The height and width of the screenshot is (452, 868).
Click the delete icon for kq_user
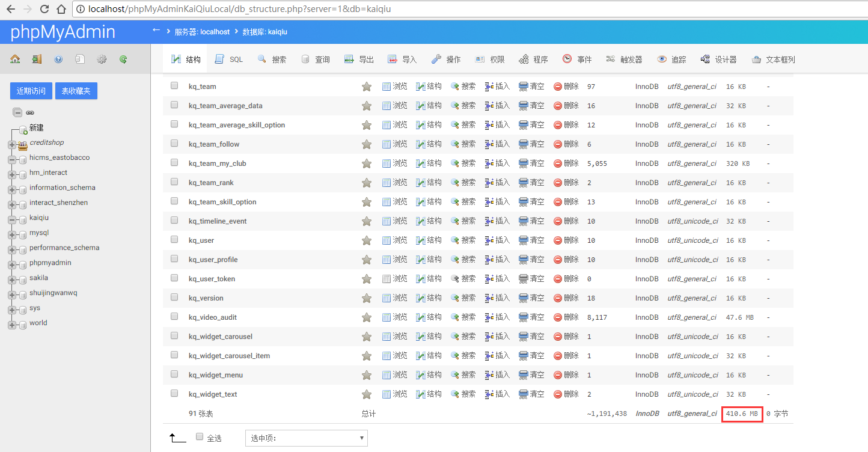tap(558, 240)
